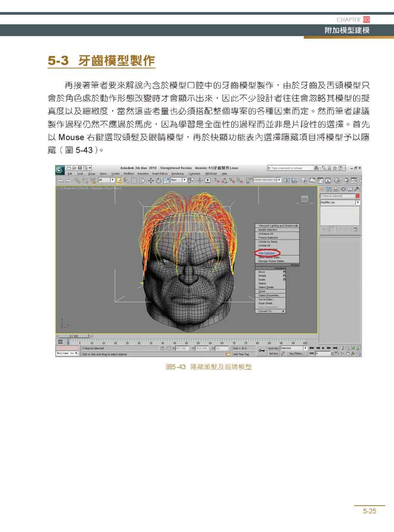Click the ViewCube in the viewport
394x532 pixels.
point(304,200)
